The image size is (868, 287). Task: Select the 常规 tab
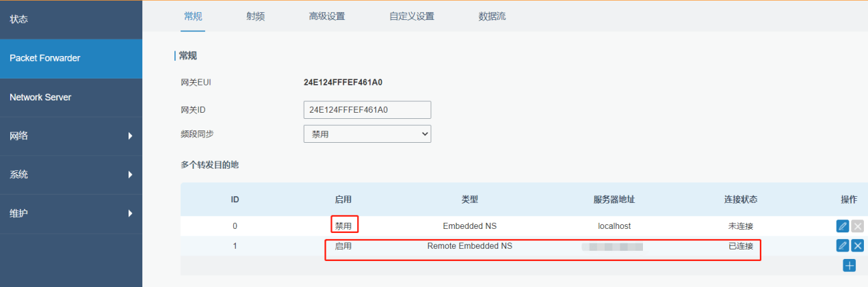point(194,16)
